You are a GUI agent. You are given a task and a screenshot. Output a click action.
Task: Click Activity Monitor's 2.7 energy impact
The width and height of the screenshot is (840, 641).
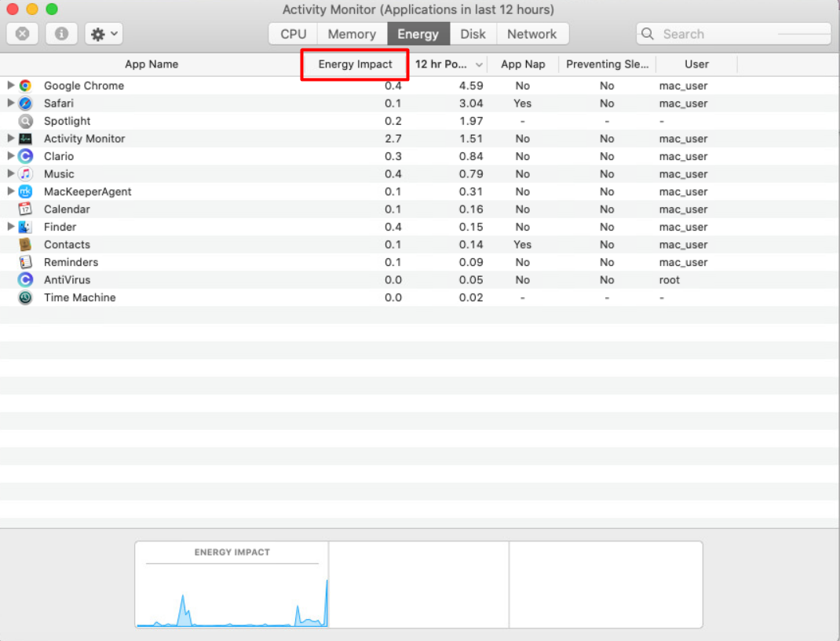coord(393,139)
